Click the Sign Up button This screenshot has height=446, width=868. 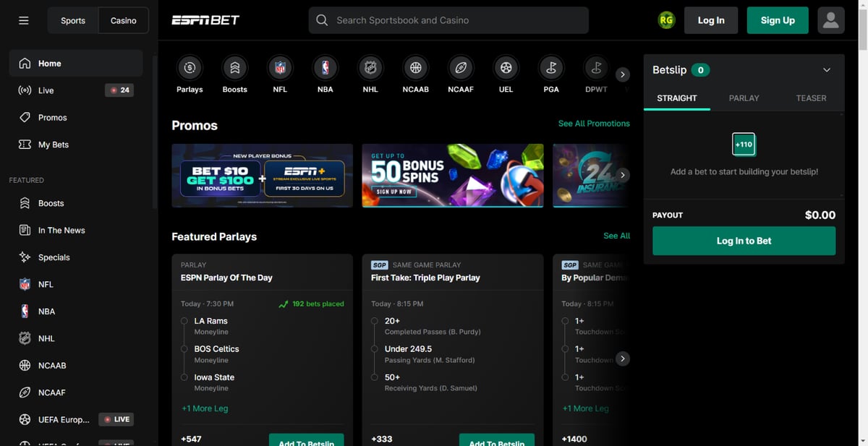(x=778, y=20)
